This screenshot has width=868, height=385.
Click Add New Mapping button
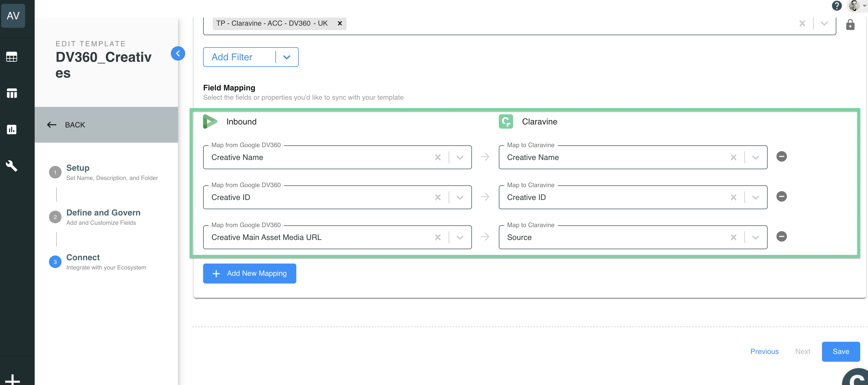[250, 273]
